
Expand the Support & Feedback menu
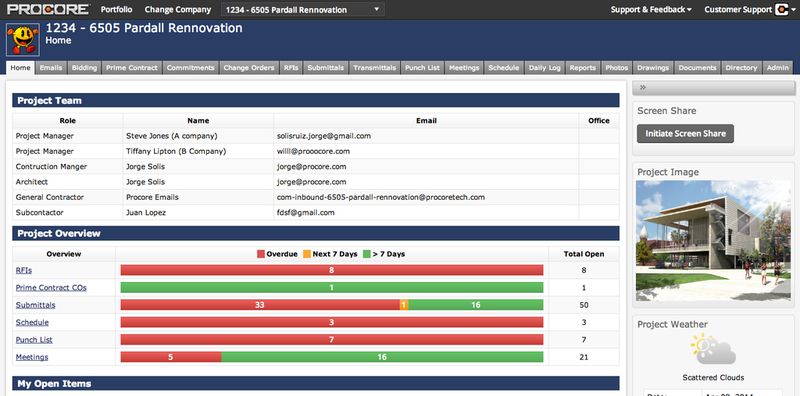tap(651, 9)
